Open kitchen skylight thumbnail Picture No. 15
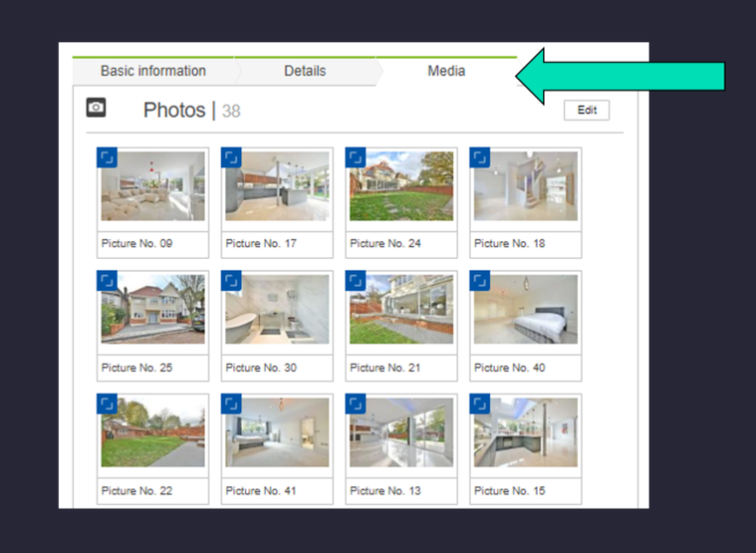The height and width of the screenshot is (553, 756). [526, 433]
